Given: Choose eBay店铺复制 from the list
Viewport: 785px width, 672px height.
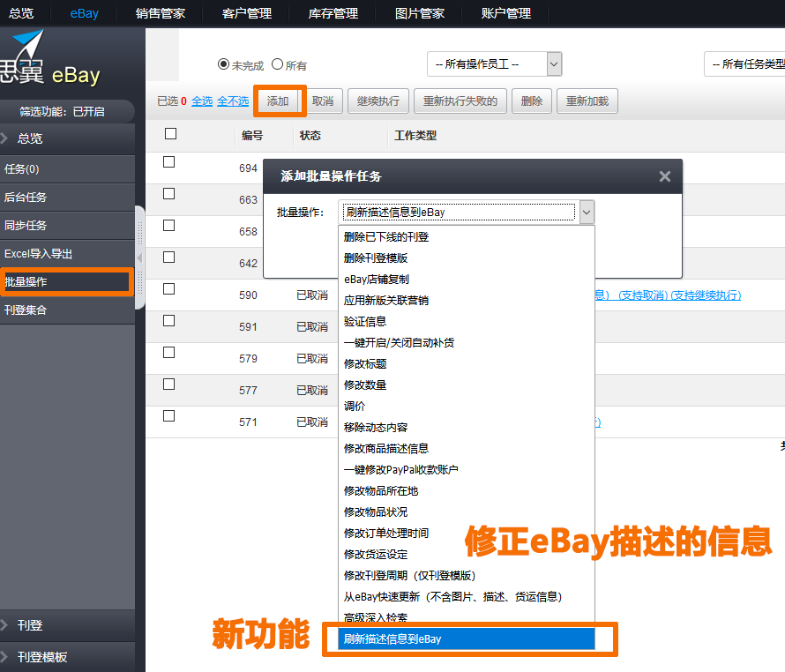Looking at the screenshot, I should [x=467, y=280].
